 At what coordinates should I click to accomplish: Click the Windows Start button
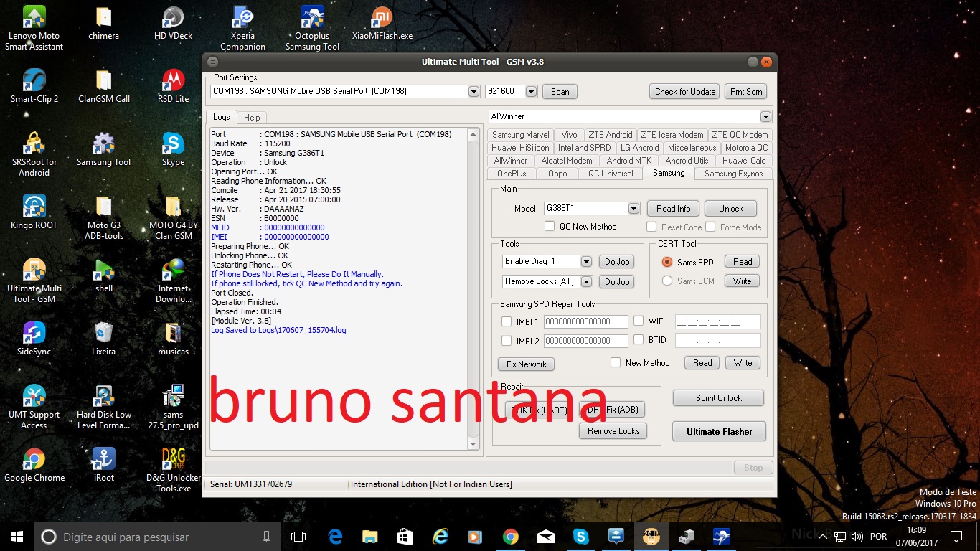17,537
